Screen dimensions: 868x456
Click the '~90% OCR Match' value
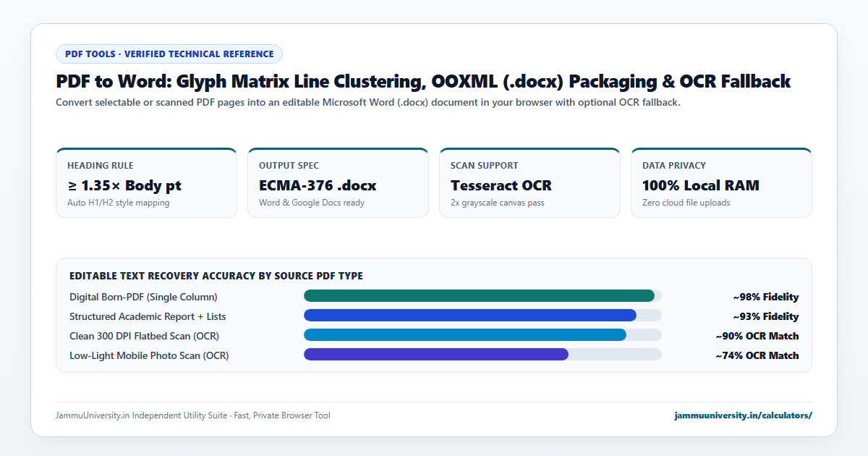[757, 336]
